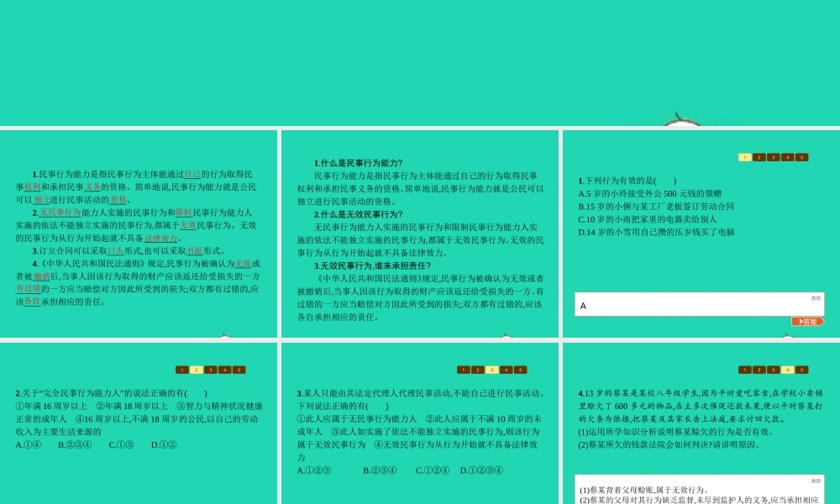Click page button 5 on the question 1 slide
The width and height of the screenshot is (840, 504).
[802, 157]
